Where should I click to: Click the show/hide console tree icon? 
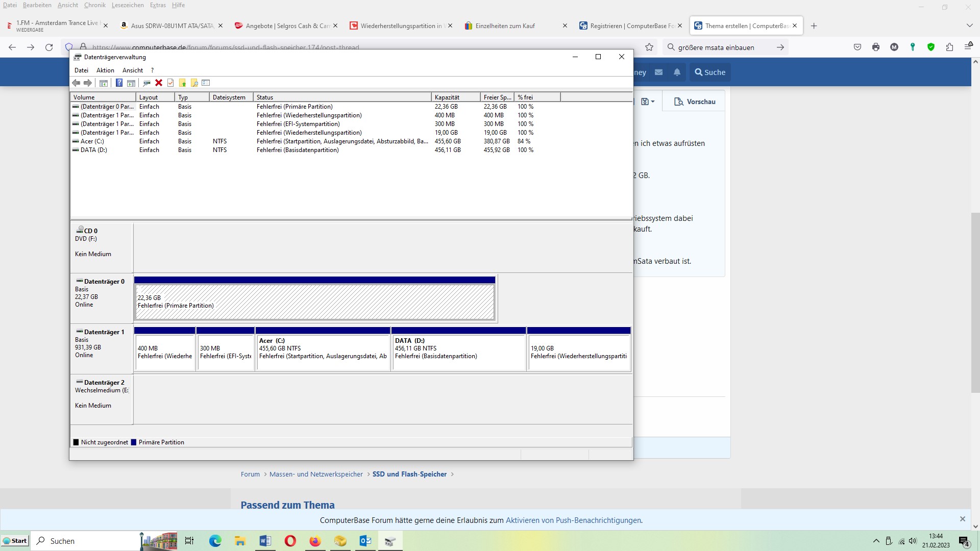(x=104, y=83)
